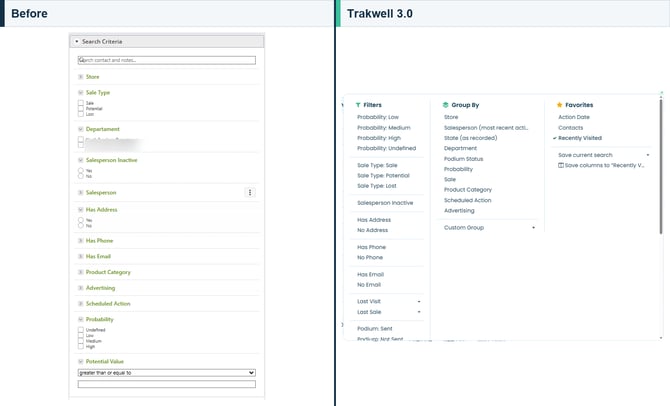The height and width of the screenshot is (406, 670).
Task: Check the High probability checkbox
Action: tap(81, 347)
